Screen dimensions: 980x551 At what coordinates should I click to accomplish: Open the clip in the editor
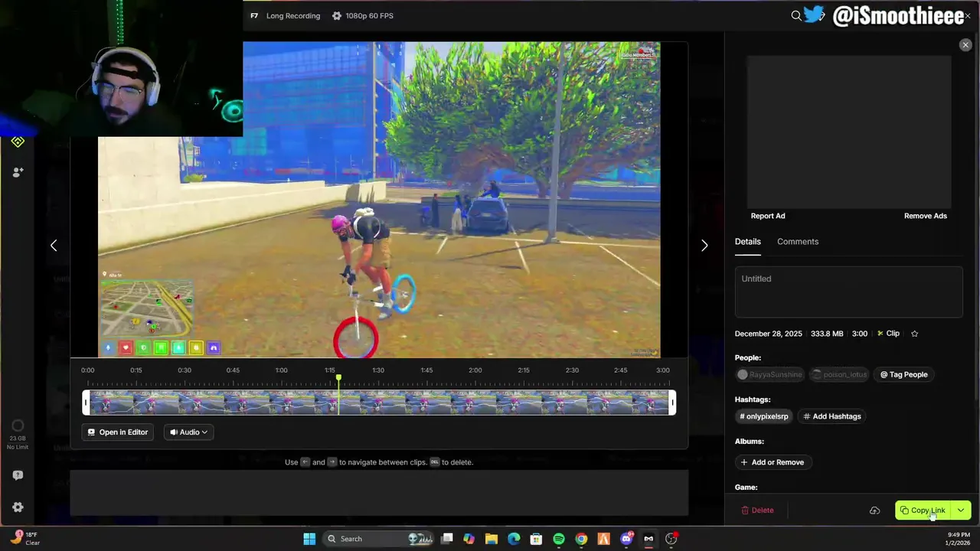pyautogui.click(x=117, y=432)
